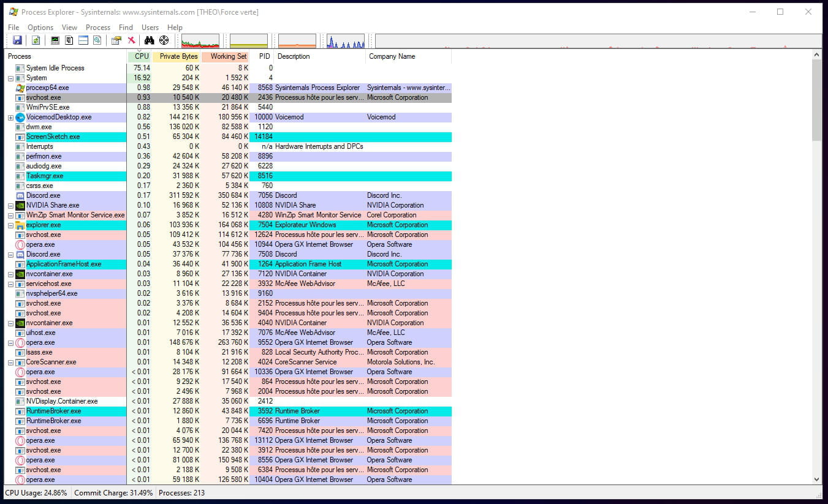Image resolution: width=828 pixels, height=504 pixels.
Task: Select the ScreenSketch.exe process row
Action: pyautogui.click(x=229, y=137)
